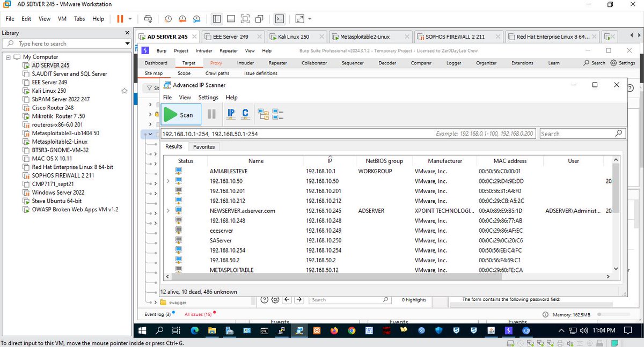Open Microsoft Edge from guest taskbar
This screenshot has width=644, height=347.
coord(194,330)
